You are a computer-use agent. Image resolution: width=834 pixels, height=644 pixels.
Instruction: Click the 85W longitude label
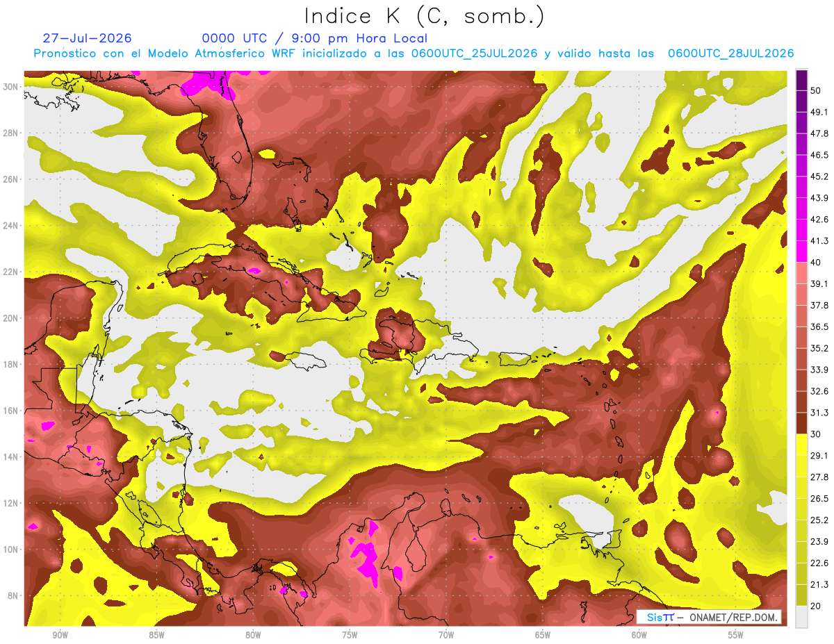pos(156,635)
